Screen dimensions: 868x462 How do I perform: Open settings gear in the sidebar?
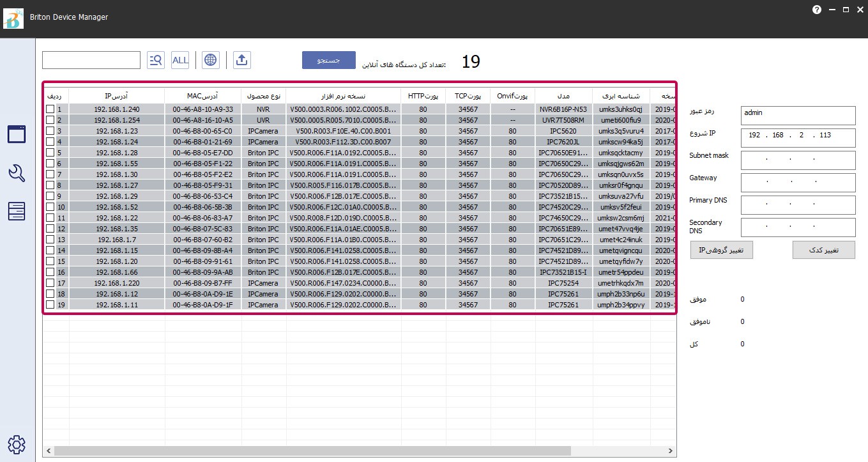17,444
